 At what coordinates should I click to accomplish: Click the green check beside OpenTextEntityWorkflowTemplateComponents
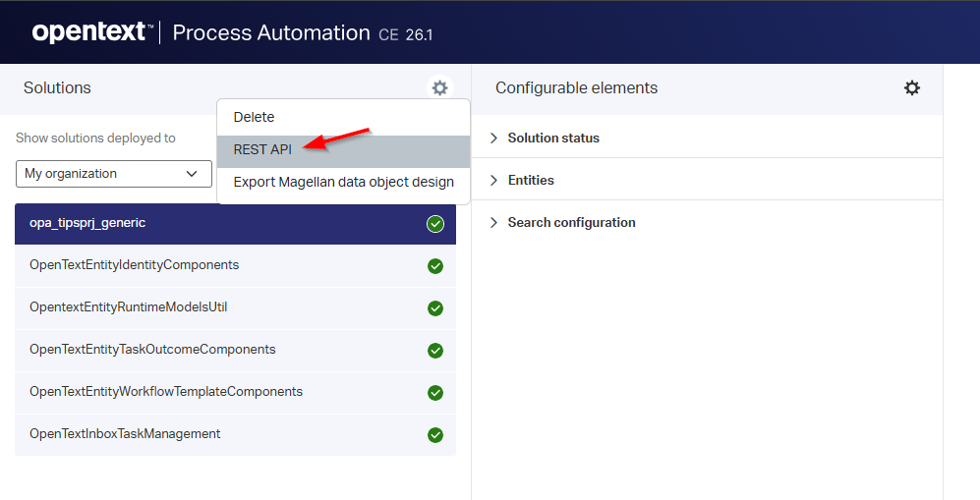[435, 393]
